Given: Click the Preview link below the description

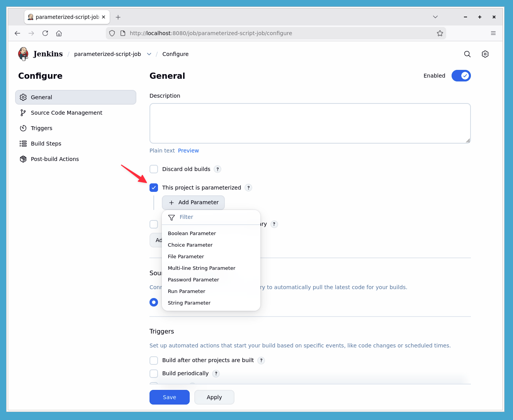Looking at the screenshot, I should tap(189, 151).
